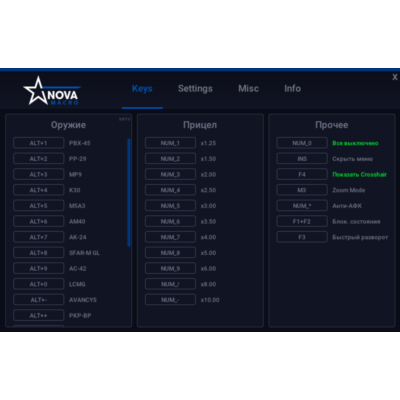Click the weapons list blue scrollbar
400x400 pixels.
129,193
